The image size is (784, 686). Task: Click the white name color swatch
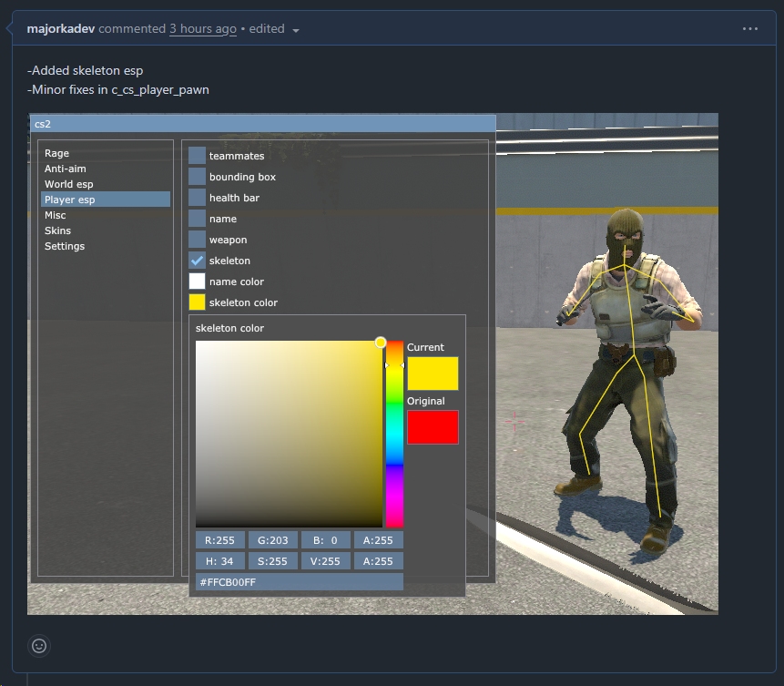(198, 282)
